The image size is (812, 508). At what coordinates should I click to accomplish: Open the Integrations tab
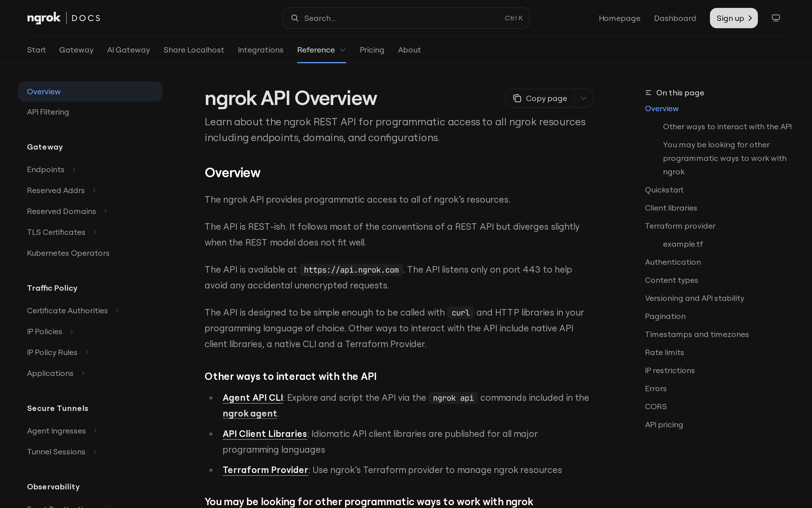coord(261,50)
